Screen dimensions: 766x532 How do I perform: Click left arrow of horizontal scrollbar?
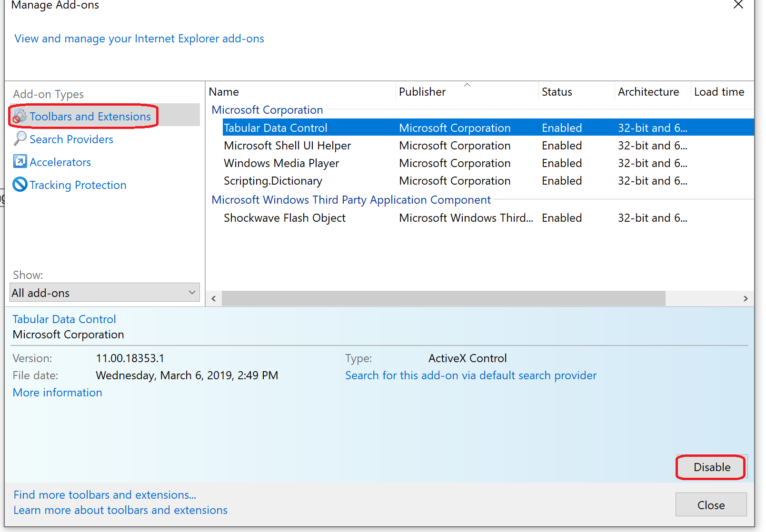click(x=214, y=298)
